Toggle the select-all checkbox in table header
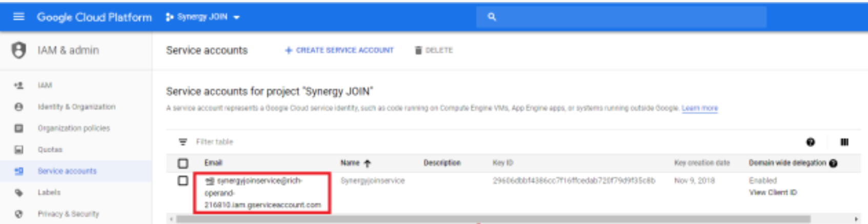Viewport: 868px width, 224px height. point(183,164)
